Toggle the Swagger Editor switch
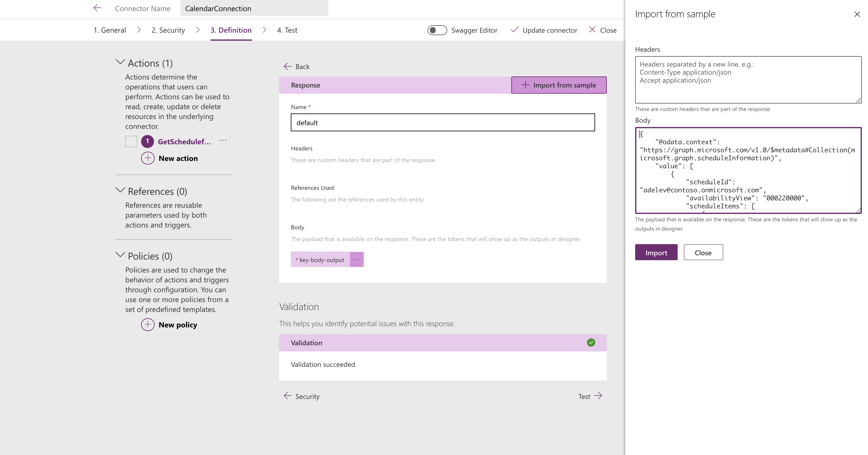Screen dimensions: 868x455 (437, 30)
